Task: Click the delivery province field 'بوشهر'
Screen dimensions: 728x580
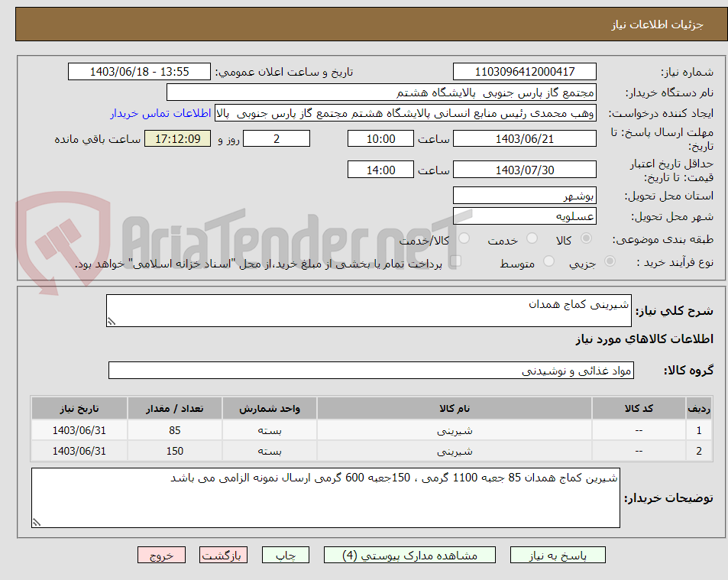Action: (525, 196)
